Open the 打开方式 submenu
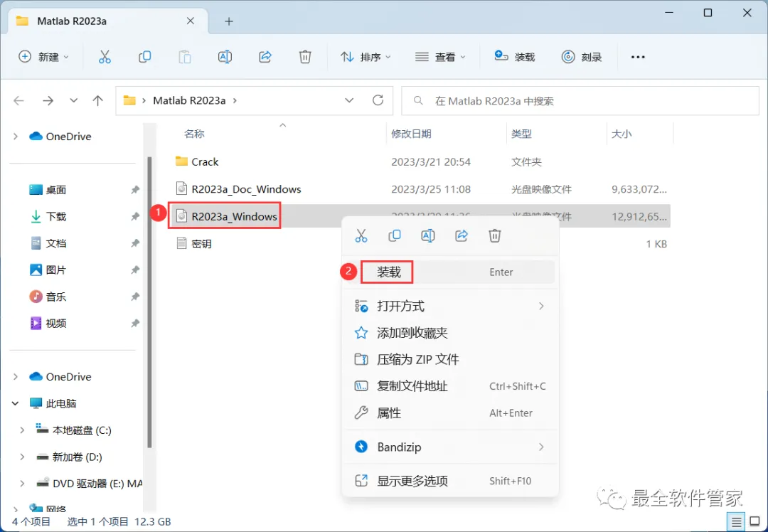 (x=450, y=307)
